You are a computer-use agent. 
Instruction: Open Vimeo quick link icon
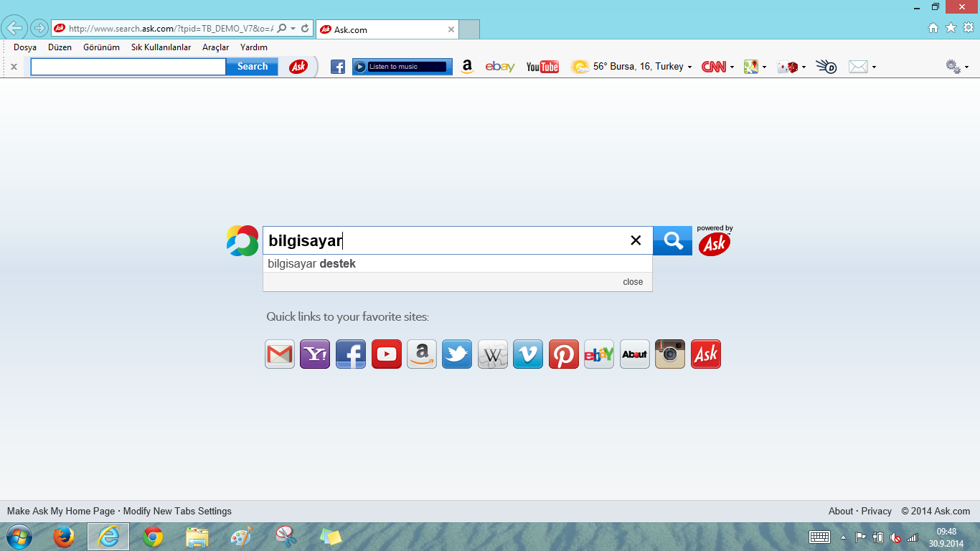[528, 354]
